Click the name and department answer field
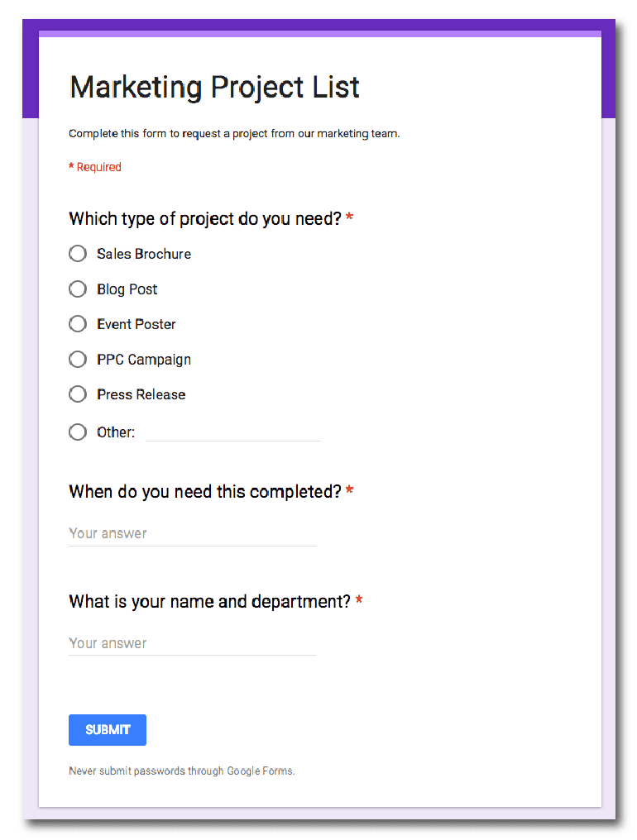Image resolution: width=637 pixels, height=840 pixels. [192, 643]
